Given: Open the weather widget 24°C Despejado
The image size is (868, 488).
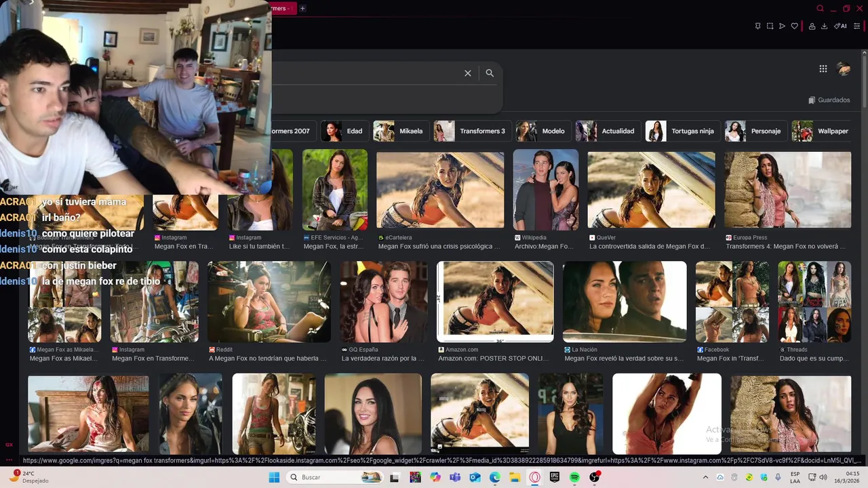Looking at the screenshot, I should click(27, 477).
